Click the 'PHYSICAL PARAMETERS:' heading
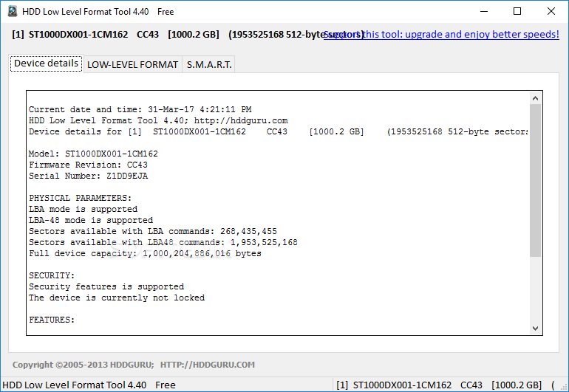Viewport: 569px width, 392px height. pos(81,198)
